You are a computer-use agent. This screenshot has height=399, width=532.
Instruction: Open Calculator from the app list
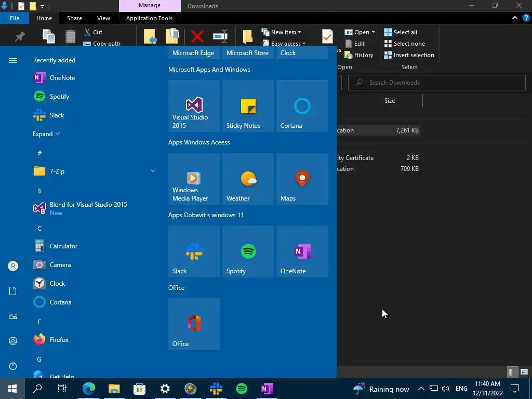tap(95, 246)
